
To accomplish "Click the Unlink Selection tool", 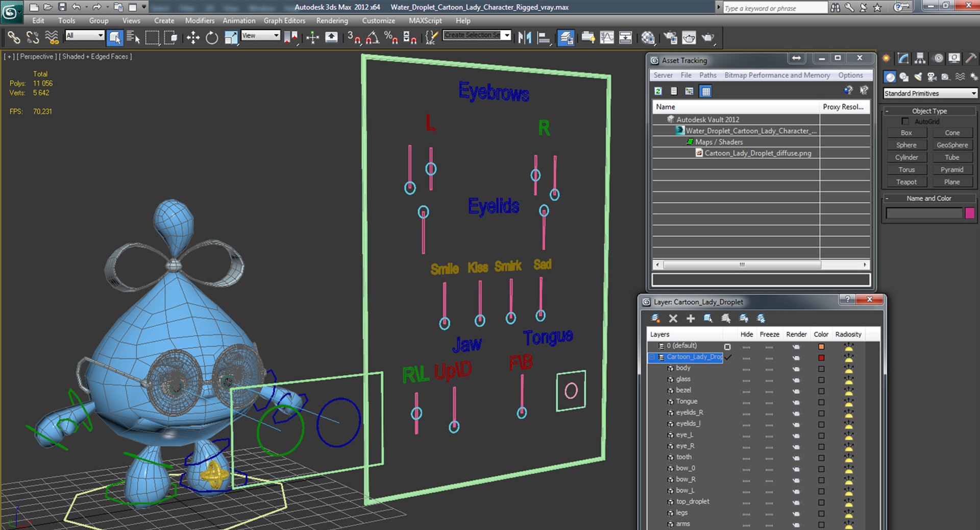I will [33, 37].
